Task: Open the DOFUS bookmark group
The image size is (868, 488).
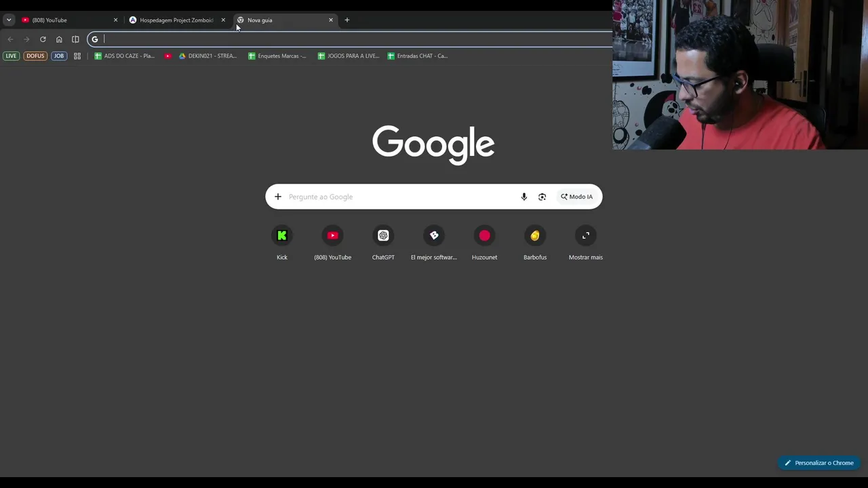Action: tap(35, 56)
